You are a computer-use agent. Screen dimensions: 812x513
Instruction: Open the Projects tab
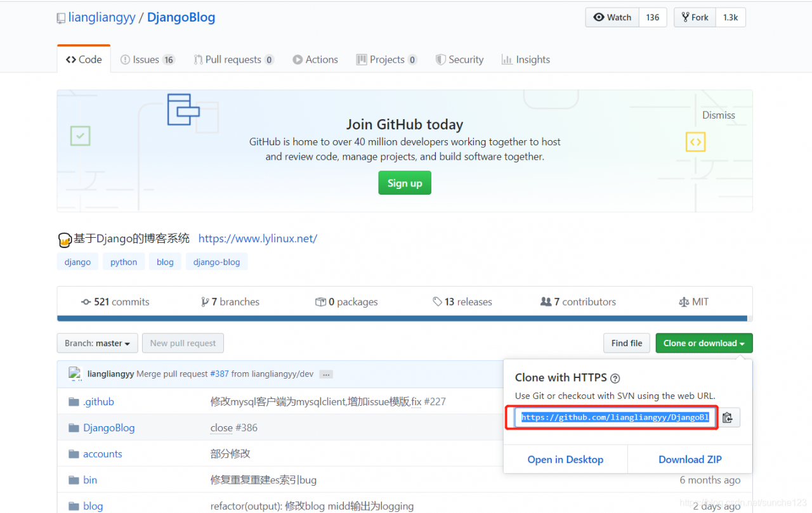tap(386, 60)
